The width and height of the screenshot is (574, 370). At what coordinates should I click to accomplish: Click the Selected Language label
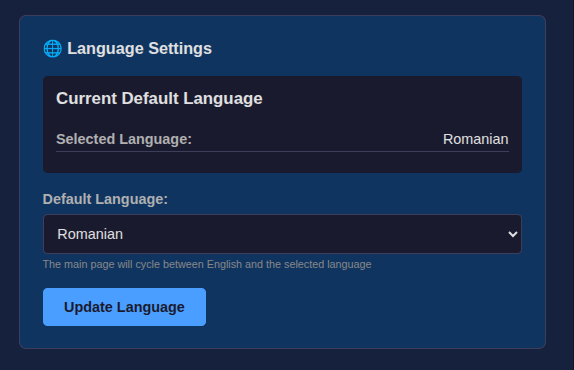click(124, 139)
